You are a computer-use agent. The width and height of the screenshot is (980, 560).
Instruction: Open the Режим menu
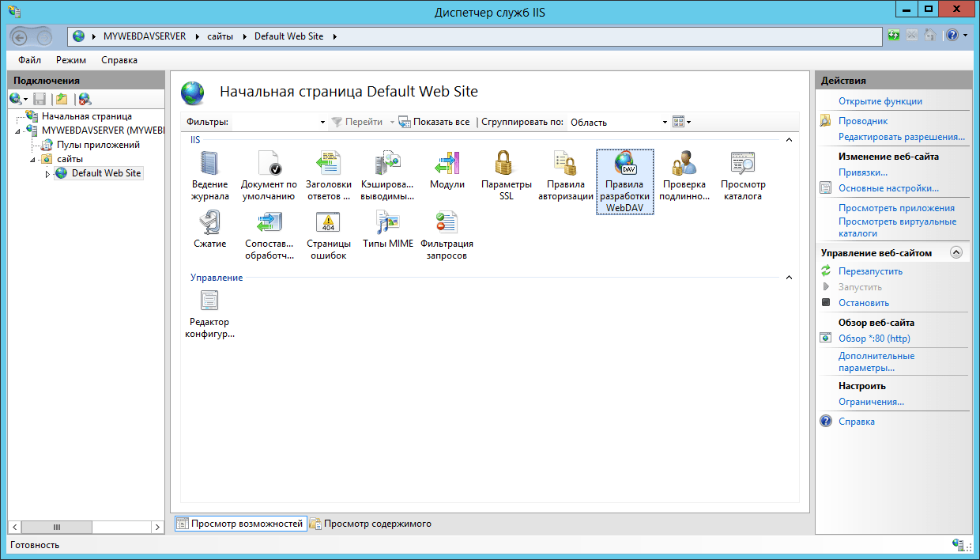pyautogui.click(x=71, y=60)
